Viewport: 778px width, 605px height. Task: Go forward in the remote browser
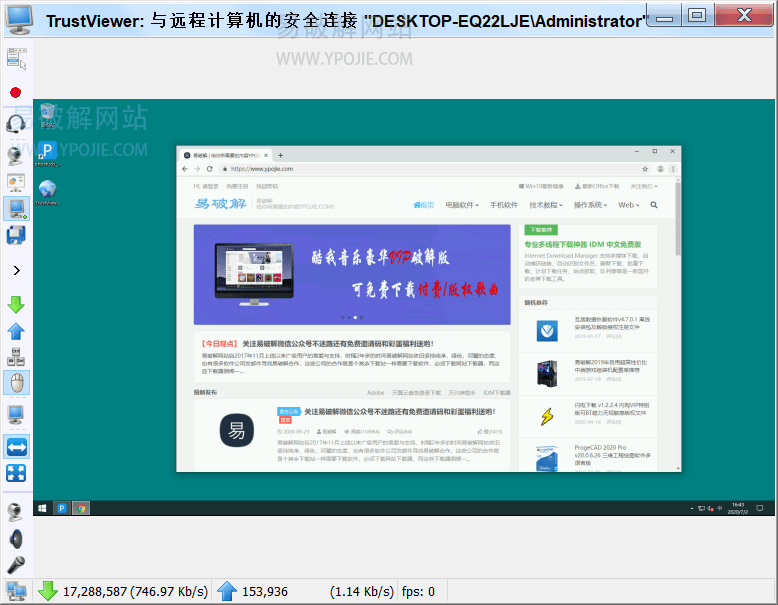pos(197,169)
